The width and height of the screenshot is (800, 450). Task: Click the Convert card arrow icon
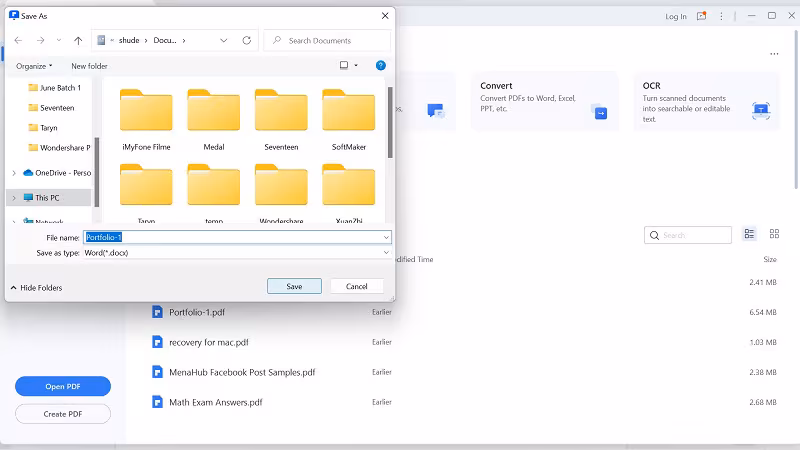tap(599, 112)
